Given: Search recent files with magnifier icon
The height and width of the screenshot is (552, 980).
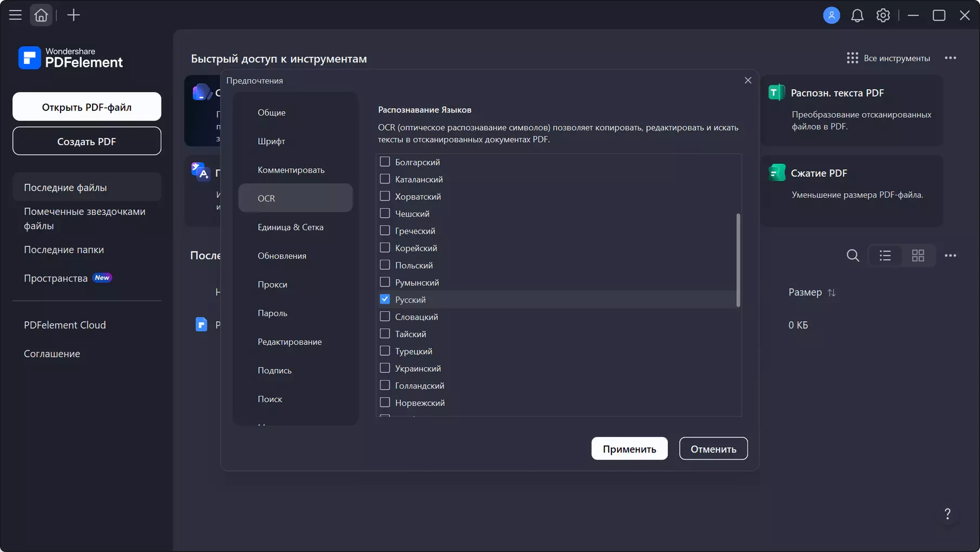Looking at the screenshot, I should (853, 255).
